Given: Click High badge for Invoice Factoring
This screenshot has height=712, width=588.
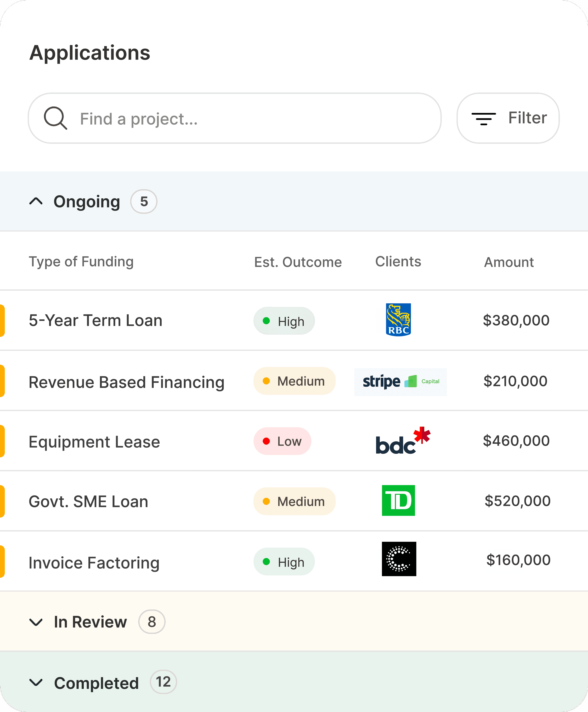Looking at the screenshot, I should tap(284, 562).
